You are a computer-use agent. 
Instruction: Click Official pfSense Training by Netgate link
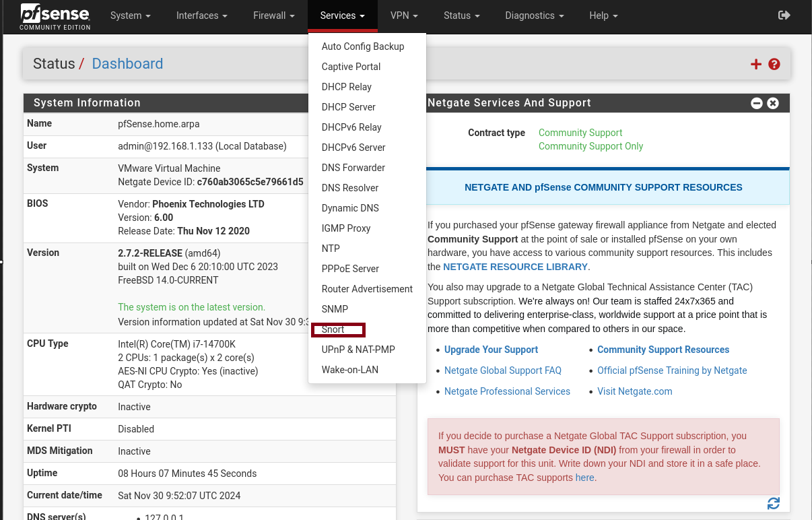672,370
